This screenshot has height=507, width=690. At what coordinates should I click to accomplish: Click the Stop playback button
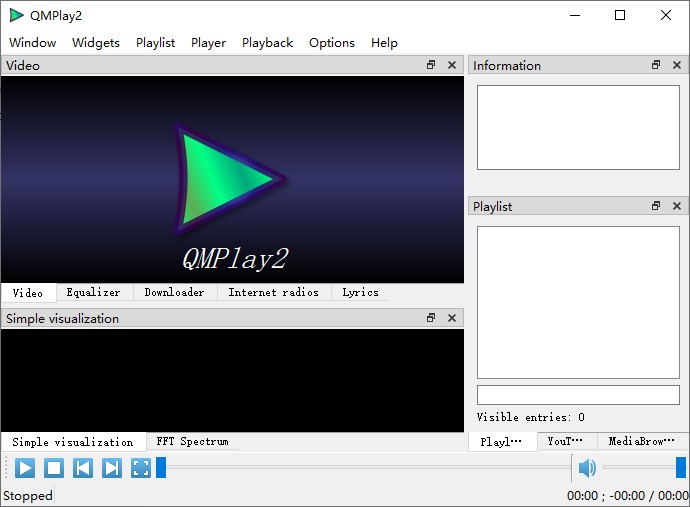[x=54, y=468]
